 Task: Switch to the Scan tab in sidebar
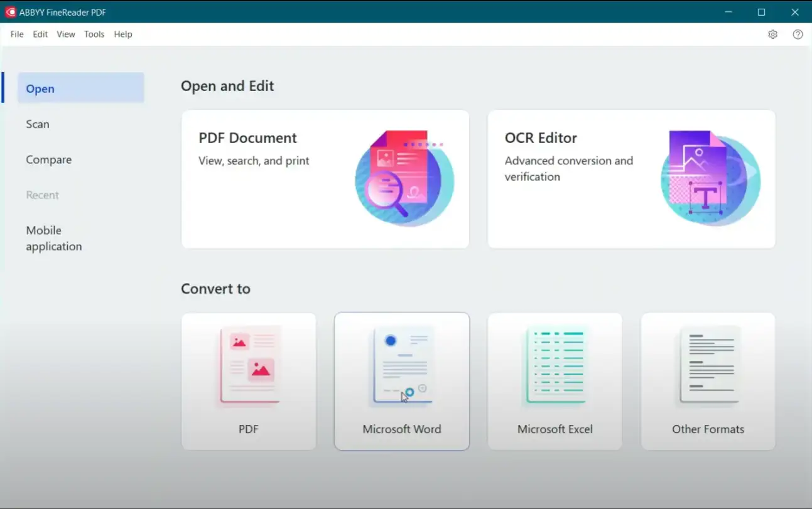pos(38,124)
